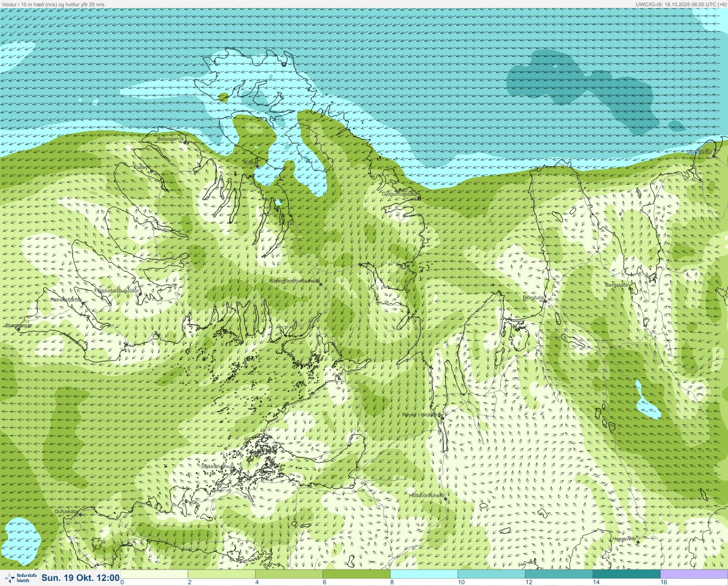The image size is (728, 586).
Task: Click the legend value 8
Action: coord(392,582)
